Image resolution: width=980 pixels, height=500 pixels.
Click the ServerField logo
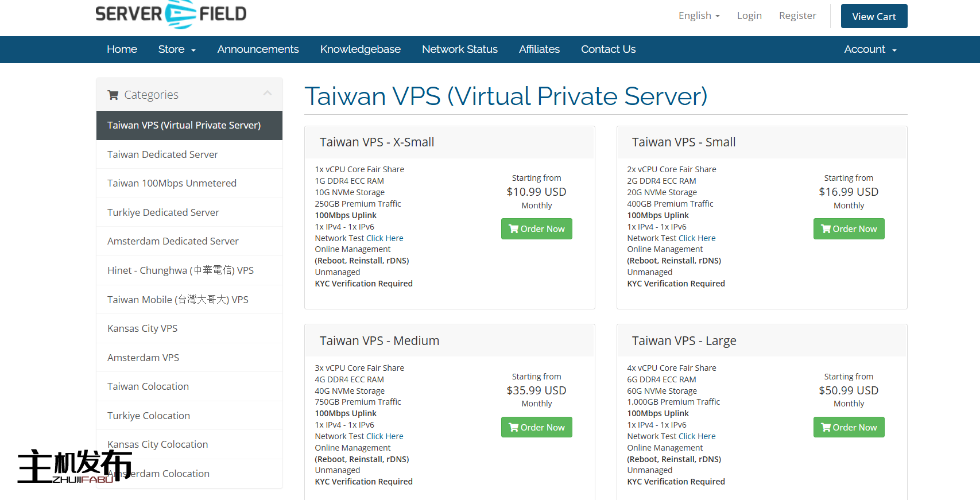tap(171, 14)
